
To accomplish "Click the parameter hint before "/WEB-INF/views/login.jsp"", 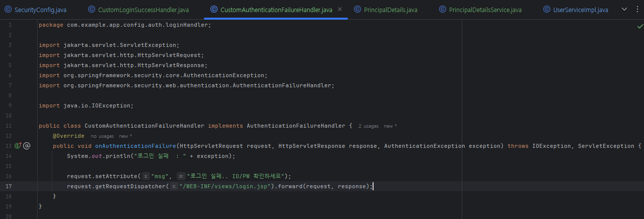I will pos(174,186).
